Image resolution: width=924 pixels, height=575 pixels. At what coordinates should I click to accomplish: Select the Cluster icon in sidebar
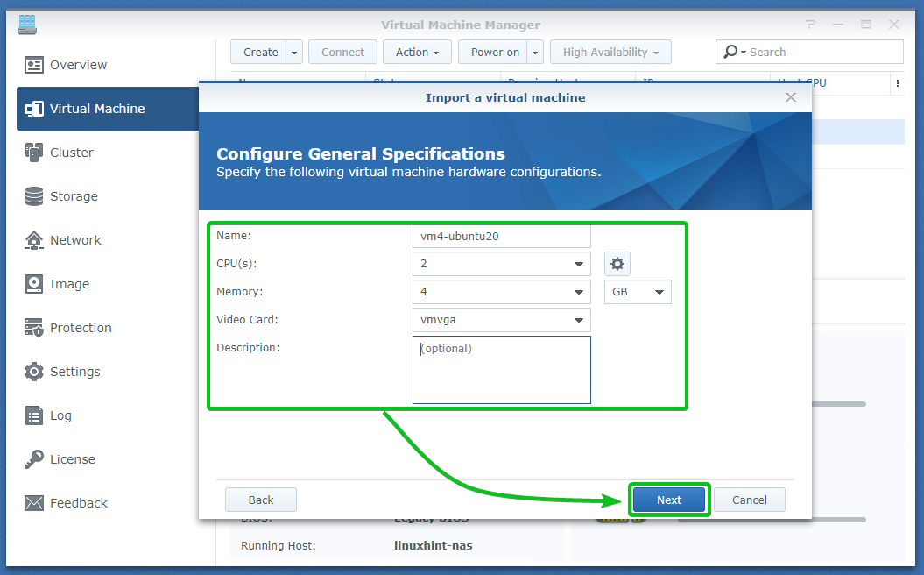point(34,153)
